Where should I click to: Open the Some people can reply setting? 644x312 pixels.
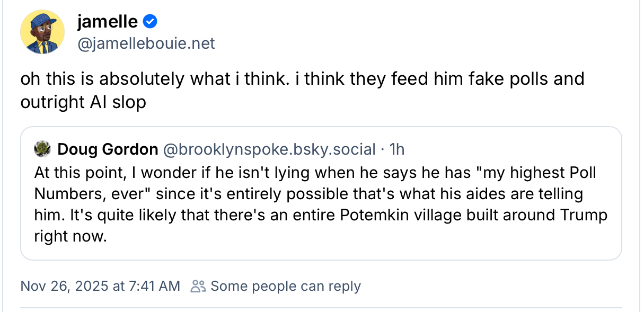coord(285,287)
